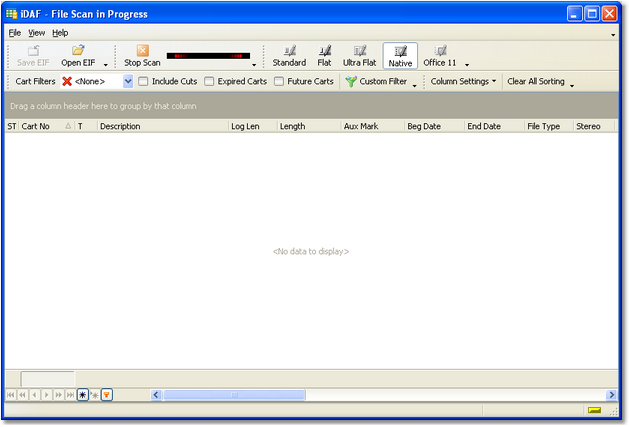Sort by Length column header

click(309, 126)
